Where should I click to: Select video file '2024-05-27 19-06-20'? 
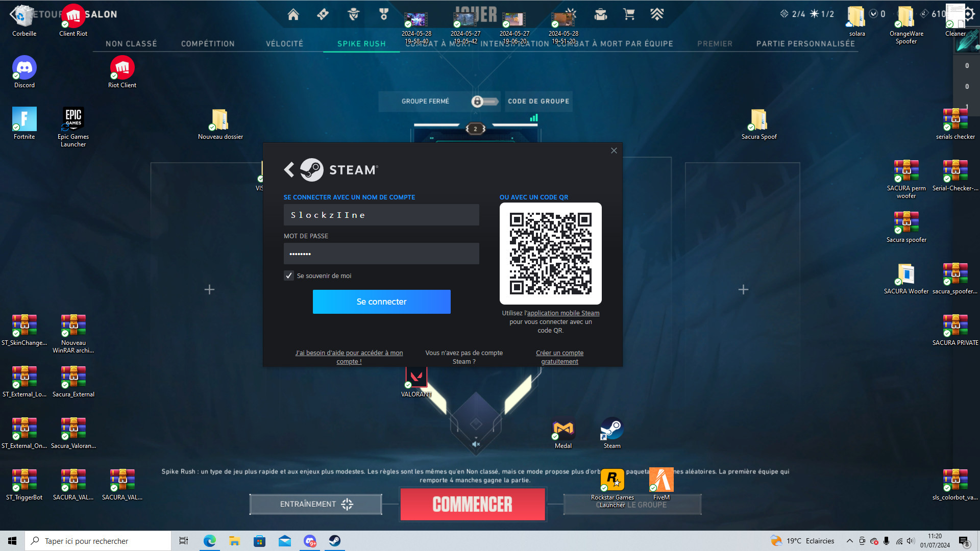(x=514, y=28)
